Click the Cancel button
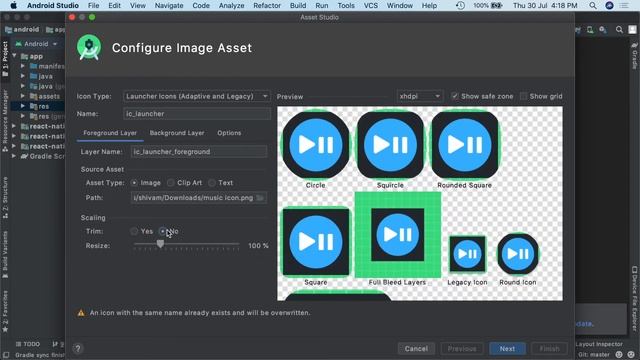 (x=416, y=349)
